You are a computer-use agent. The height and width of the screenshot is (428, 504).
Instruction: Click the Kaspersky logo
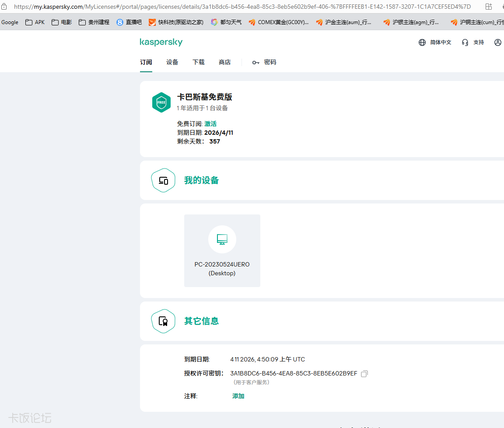tap(161, 42)
